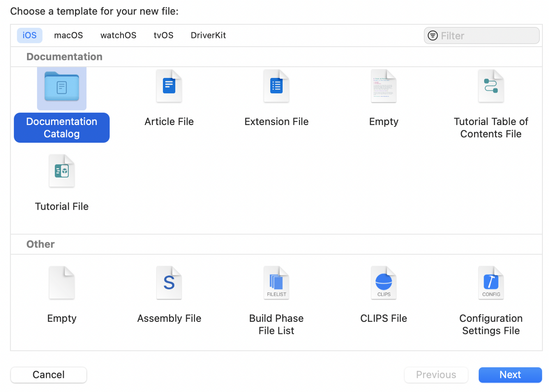Select the Empty documentation file icon
The width and height of the screenshot is (549, 392).
(x=384, y=86)
